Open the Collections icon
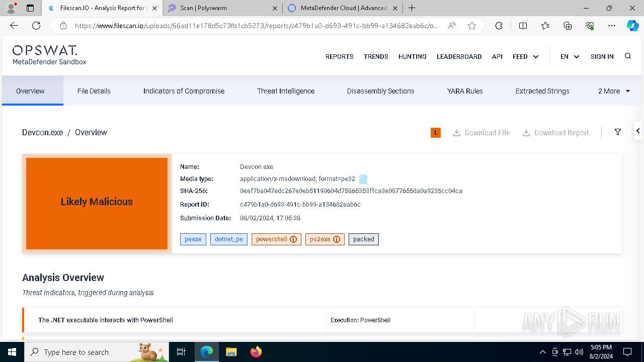The height and width of the screenshot is (362, 644). [568, 26]
